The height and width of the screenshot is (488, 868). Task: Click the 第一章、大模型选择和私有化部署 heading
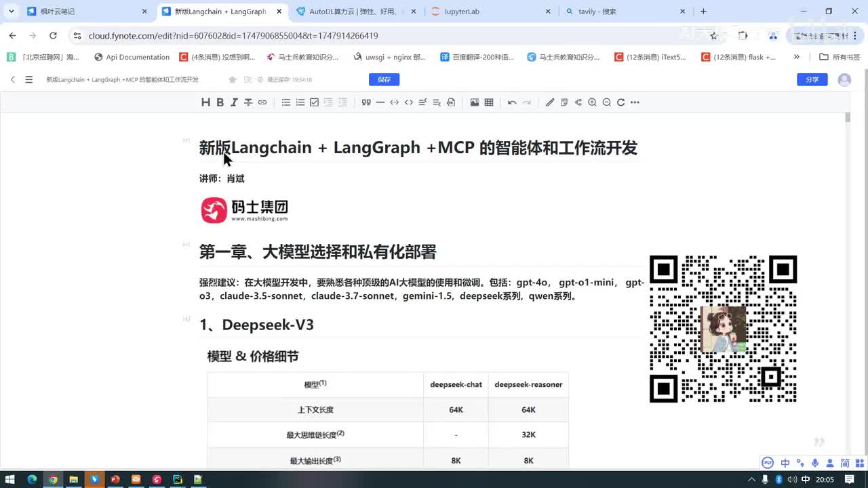point(317,251)
